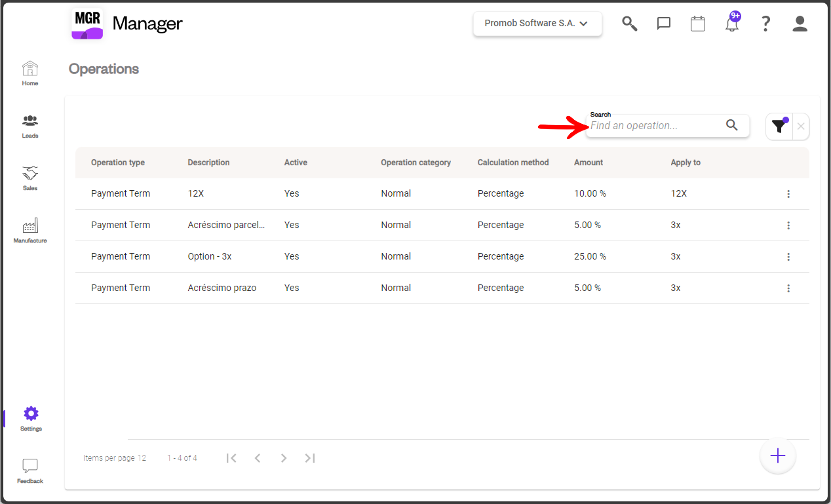The width and height of the screenshot is (831, 504).
Task: Sort by Calculation method column header
Action: coord(513,163)
